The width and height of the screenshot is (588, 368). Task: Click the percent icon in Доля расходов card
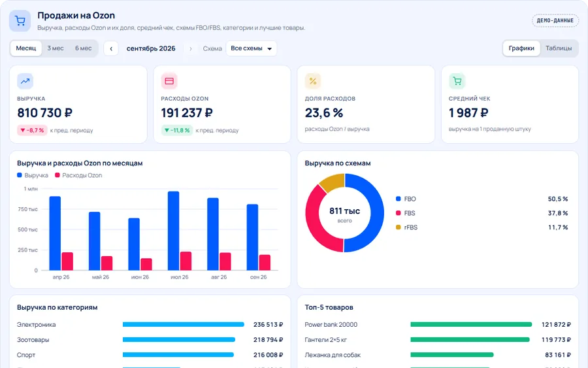[x=313, y=81]
